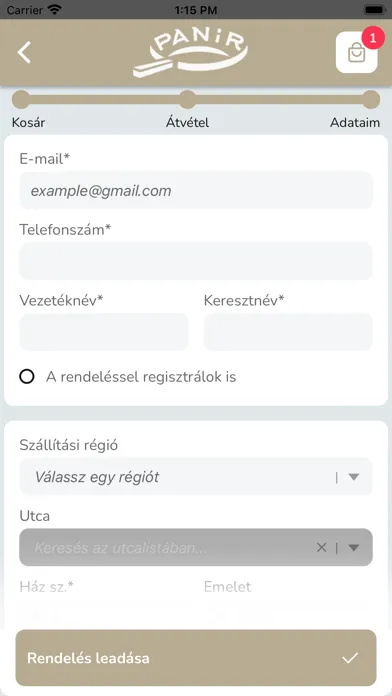
Task: Click the Vezetéknév input field
Action: click(103, 332)
